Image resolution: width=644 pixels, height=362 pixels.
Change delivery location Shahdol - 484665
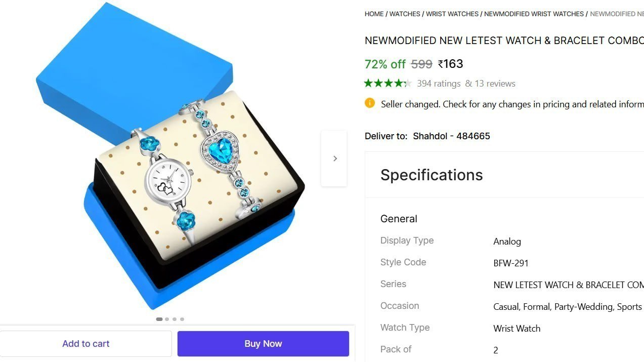pos(451,136)
